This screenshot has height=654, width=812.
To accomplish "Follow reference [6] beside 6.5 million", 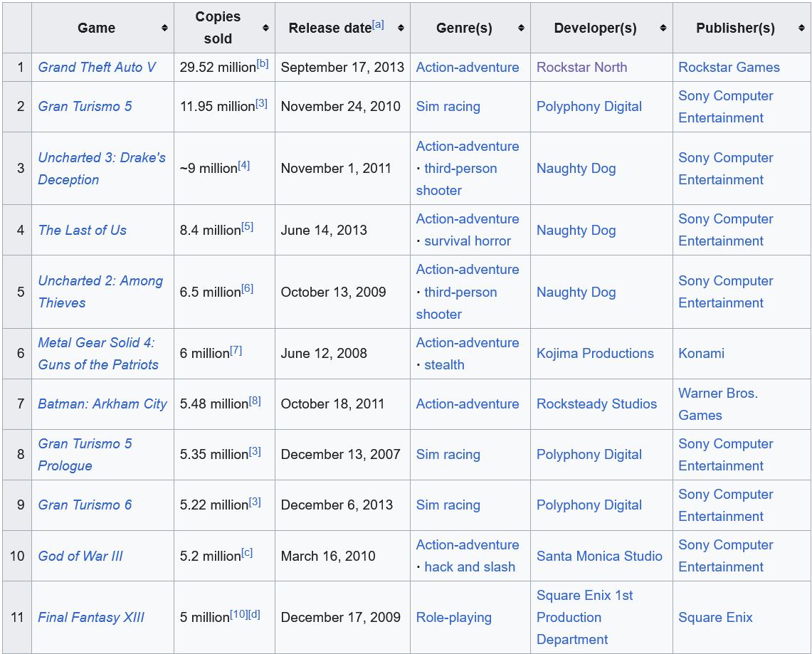I will point(248,288).
